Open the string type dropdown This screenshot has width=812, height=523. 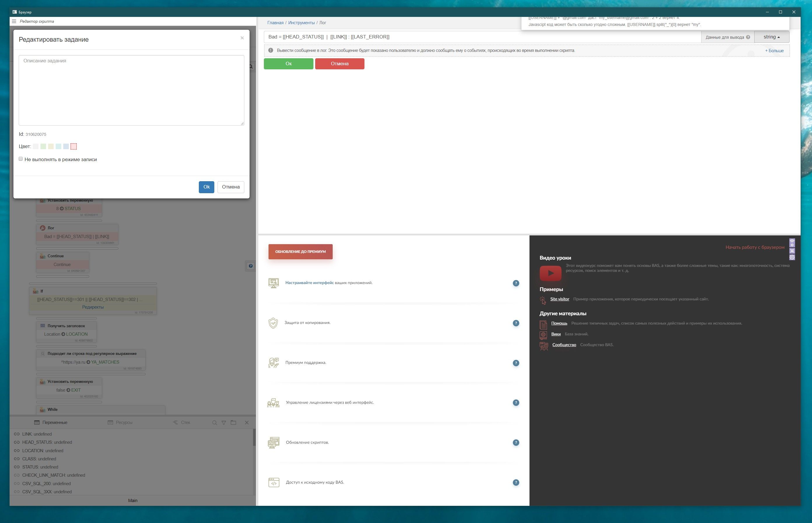coord(771,37)
